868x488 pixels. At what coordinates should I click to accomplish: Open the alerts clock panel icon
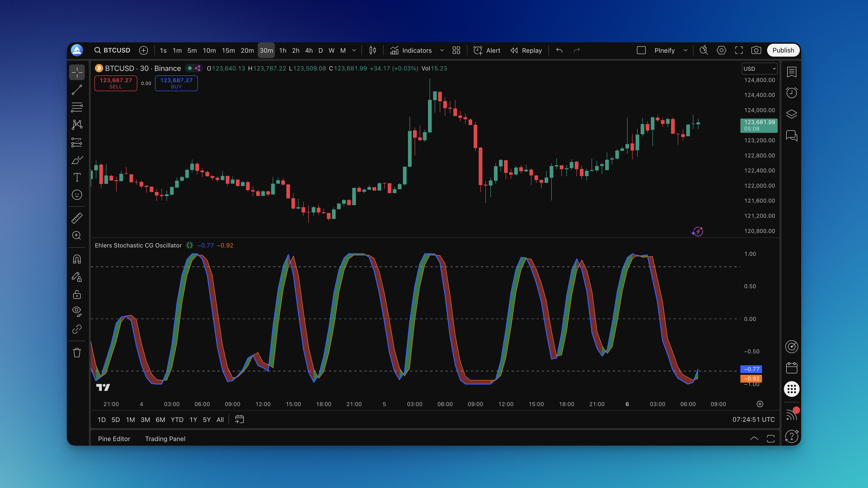792,93
